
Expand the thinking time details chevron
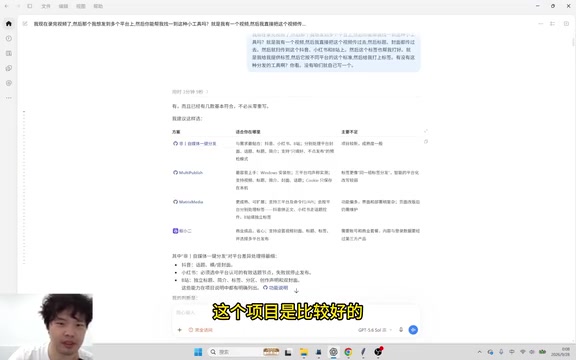[207, 92]
